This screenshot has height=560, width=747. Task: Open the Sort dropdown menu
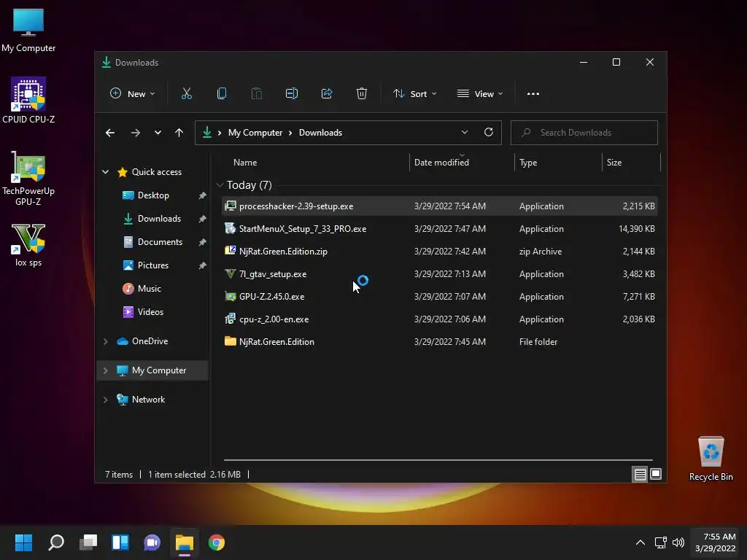(x=414, y=94)
